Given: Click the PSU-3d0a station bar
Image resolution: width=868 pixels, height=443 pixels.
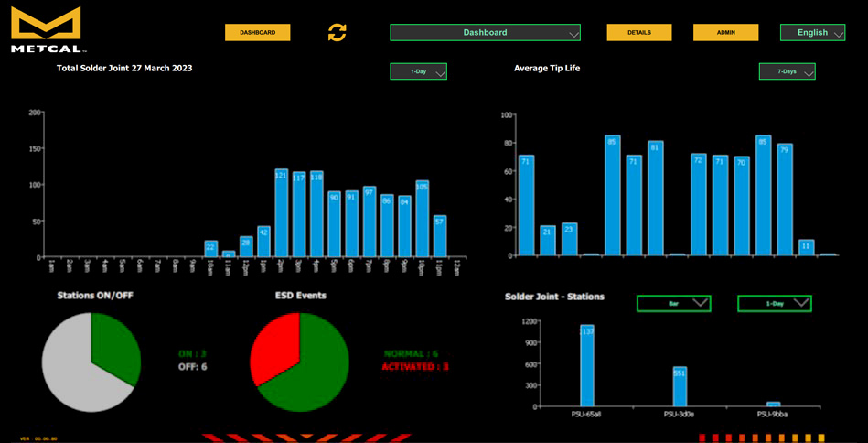Looking at the screenshot, I should 680,387.
